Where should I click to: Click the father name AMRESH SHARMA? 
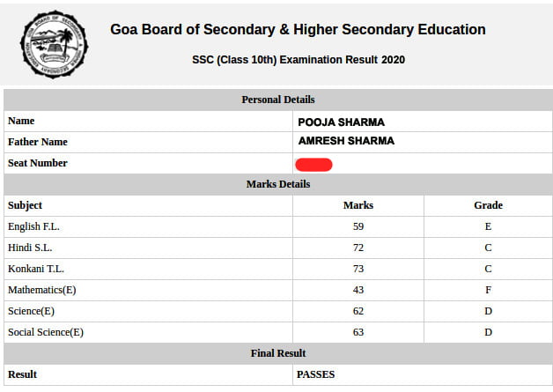[x=346, y=141]
